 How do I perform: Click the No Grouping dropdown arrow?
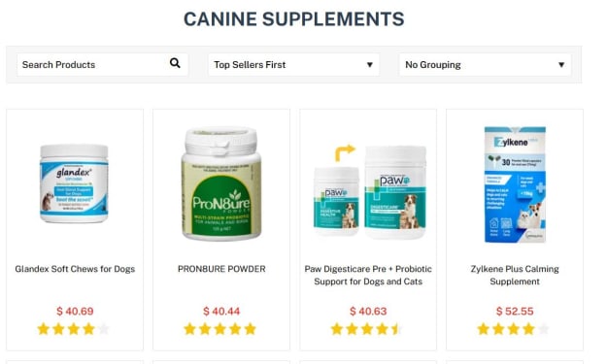pos(561,65)
